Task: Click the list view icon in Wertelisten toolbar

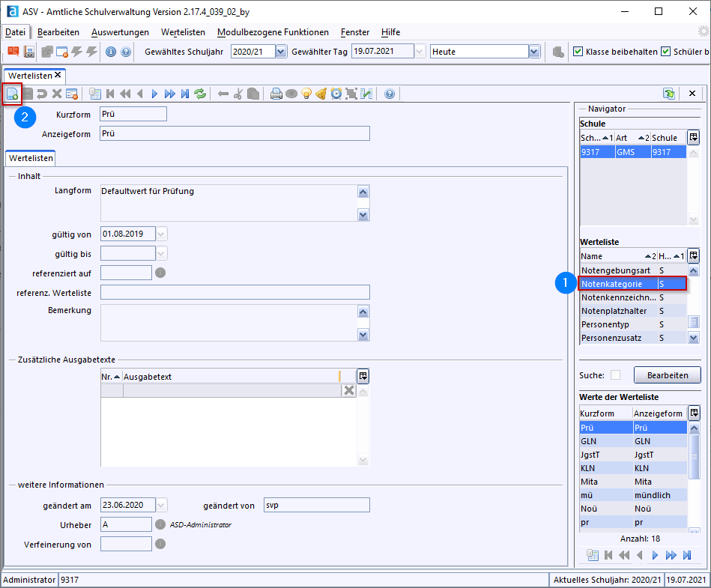Action: coord(95,94)
